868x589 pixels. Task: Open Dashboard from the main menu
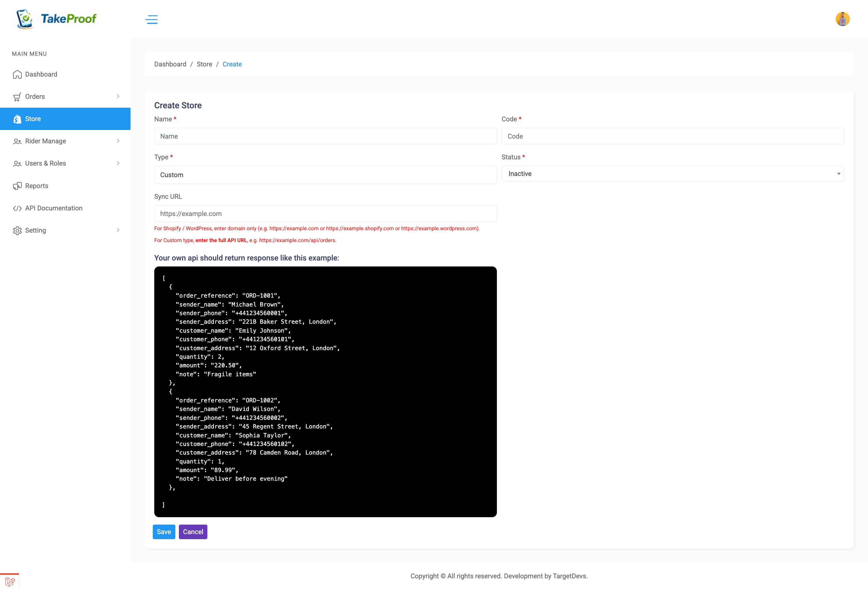(x=65, y=74)
